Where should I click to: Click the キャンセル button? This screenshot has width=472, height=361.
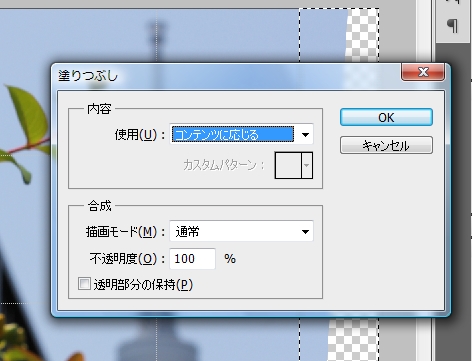pos(386,145)
